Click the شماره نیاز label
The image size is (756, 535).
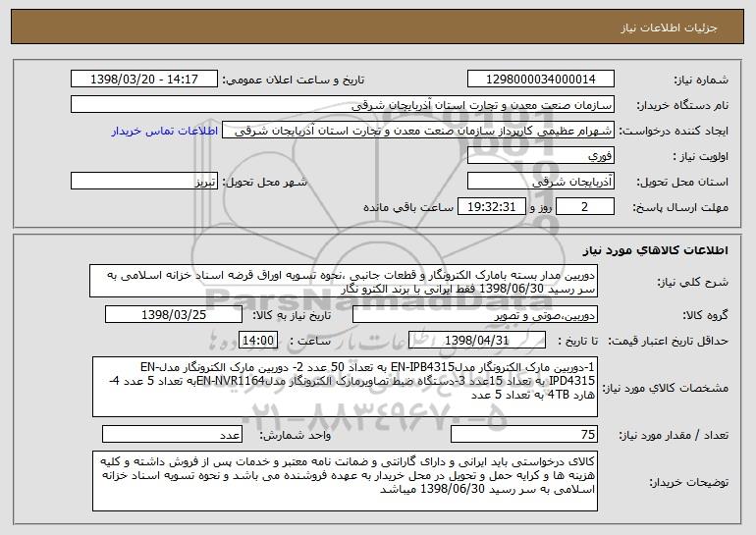coord(702,80)
